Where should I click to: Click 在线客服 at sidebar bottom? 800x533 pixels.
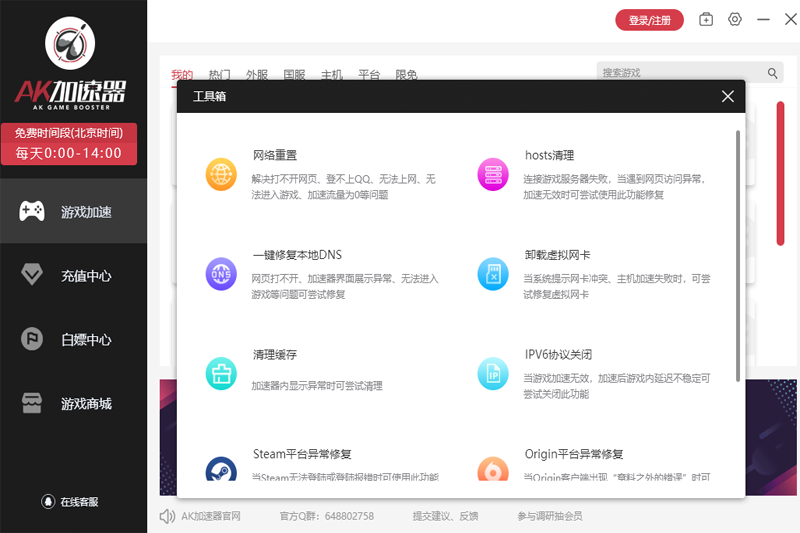pyautogui.click(x=72, y=502)
